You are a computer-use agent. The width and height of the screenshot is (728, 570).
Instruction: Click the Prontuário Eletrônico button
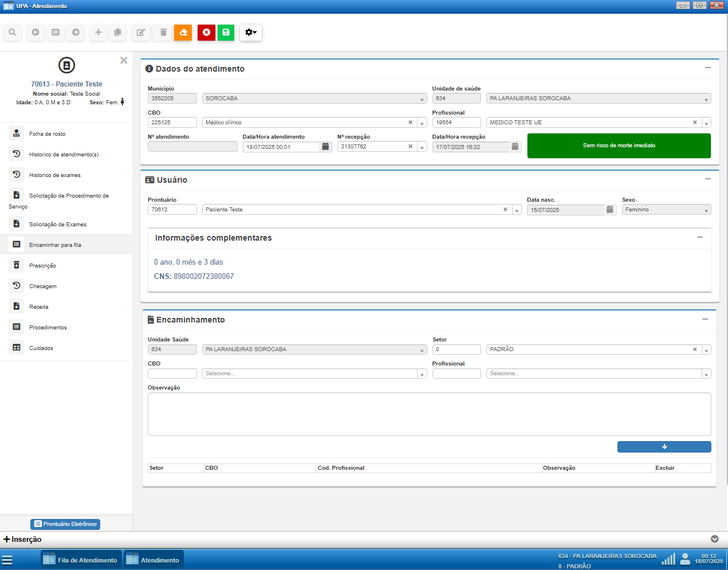65,524
